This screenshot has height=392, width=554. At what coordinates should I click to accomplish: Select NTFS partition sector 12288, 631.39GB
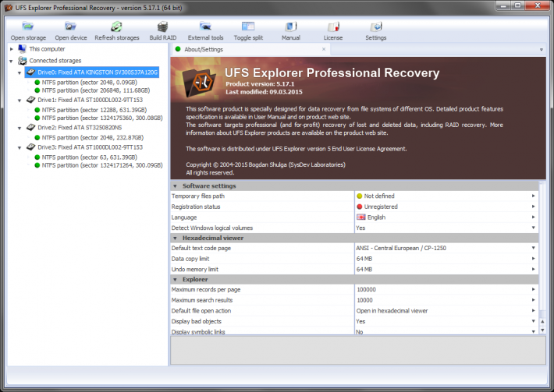tap(94, 110)
